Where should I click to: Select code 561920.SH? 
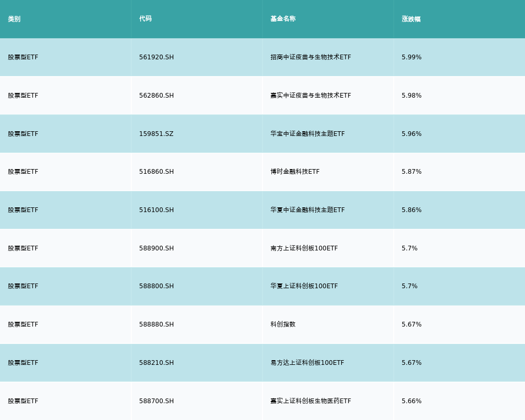(x=156, y=57)
